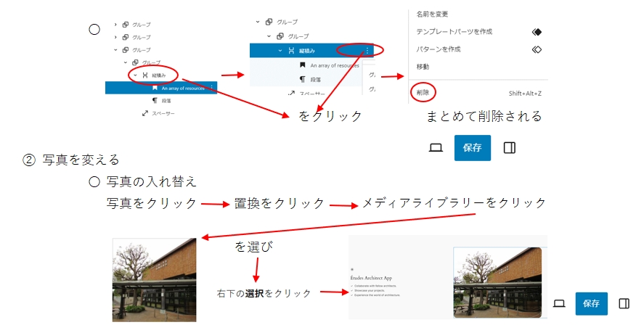Open the three-dot options on highlighted 縦積み row
Screen dimensions: 644x325
[x=367, y=51]
